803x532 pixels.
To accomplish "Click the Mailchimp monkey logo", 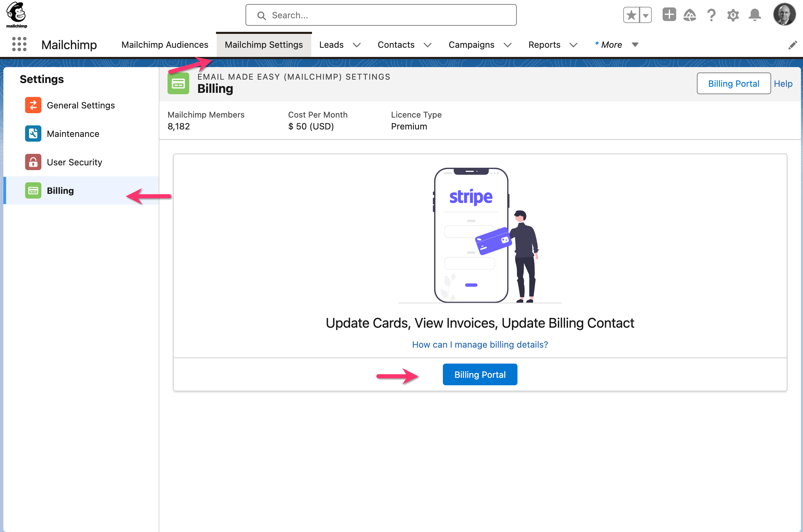I will click(x=17, y=15).
